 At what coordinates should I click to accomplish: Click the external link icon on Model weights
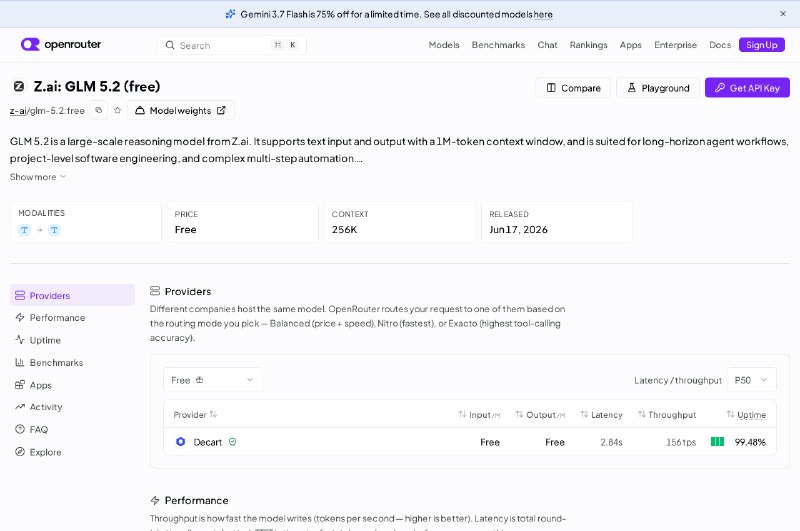[221, 110]
